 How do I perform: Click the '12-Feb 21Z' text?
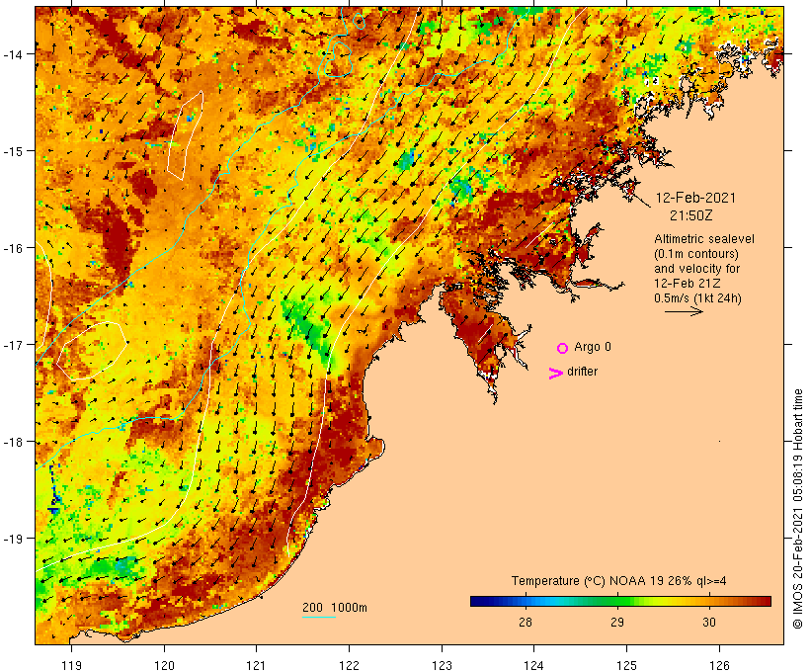(688, 284)
